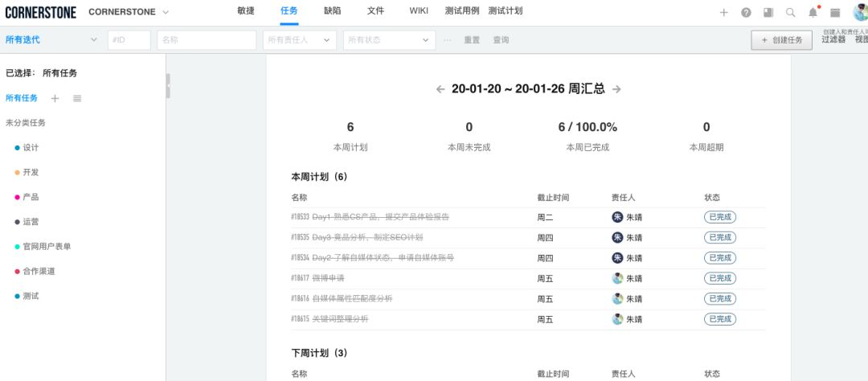Viewport: 868px width, 381px height.
Task: Click the CORNERSTONE logo
Action: [x=40, y=12]
